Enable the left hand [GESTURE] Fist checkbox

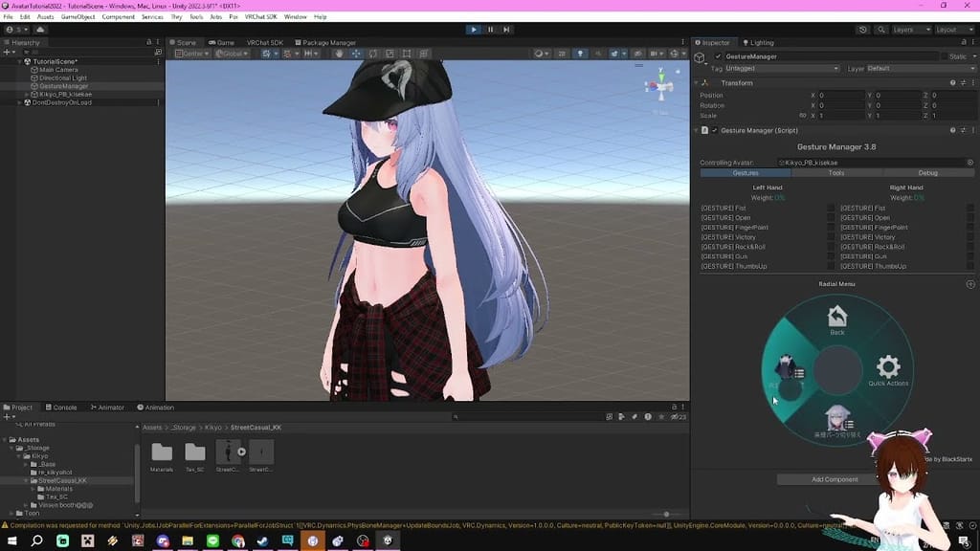pos(831,208)
